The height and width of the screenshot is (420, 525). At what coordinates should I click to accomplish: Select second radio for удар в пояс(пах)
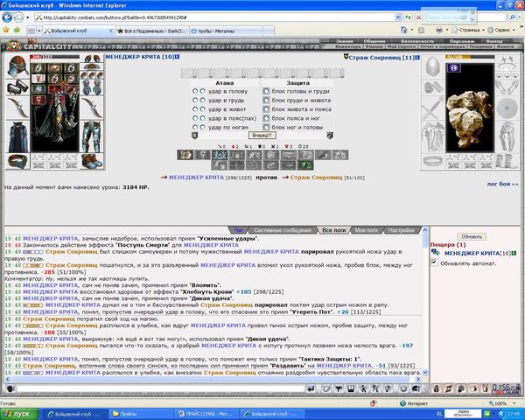[203, 118]
